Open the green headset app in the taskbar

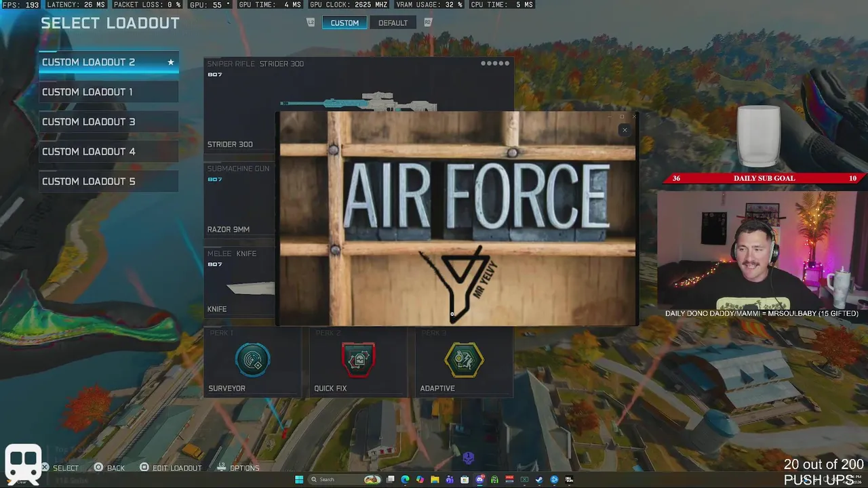pos(494,480)
